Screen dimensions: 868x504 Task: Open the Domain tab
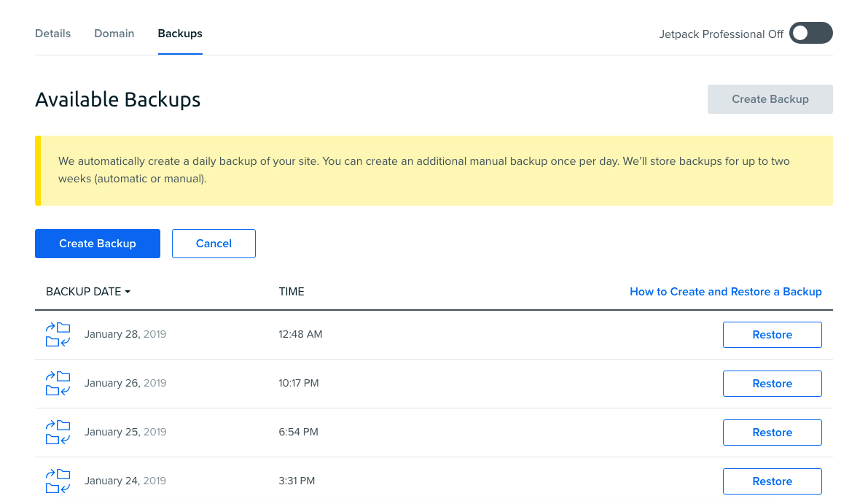(114, 34)
